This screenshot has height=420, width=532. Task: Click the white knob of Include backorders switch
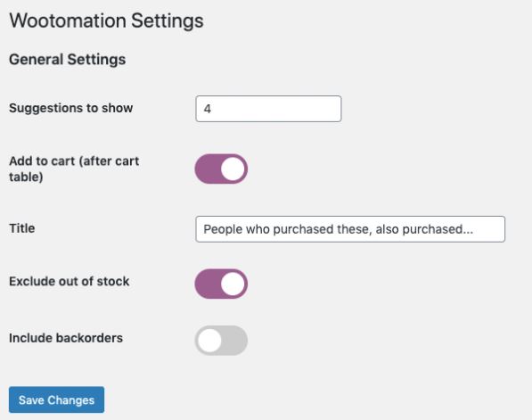pos(209,341)
